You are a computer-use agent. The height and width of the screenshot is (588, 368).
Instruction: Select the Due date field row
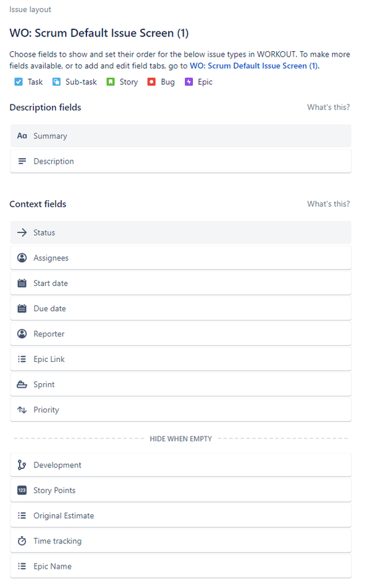click(x=181, y=309)
